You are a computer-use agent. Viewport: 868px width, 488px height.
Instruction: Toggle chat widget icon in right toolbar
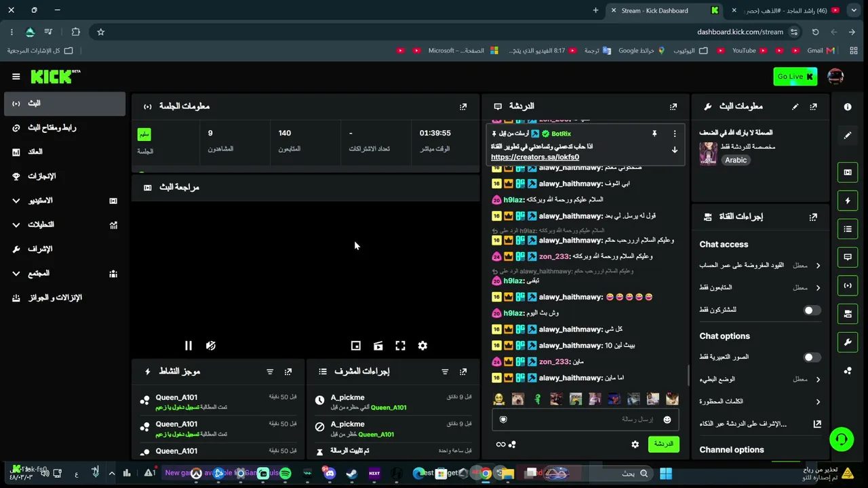848,257
